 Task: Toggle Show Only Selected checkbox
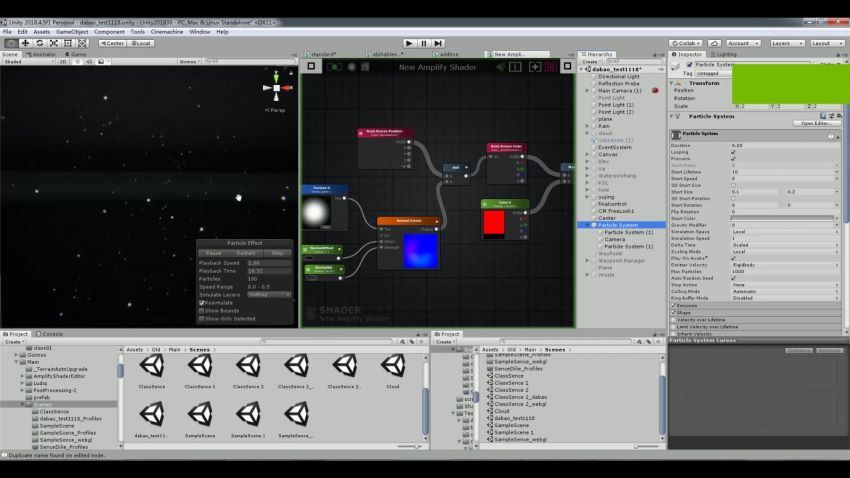click(202, 319)
